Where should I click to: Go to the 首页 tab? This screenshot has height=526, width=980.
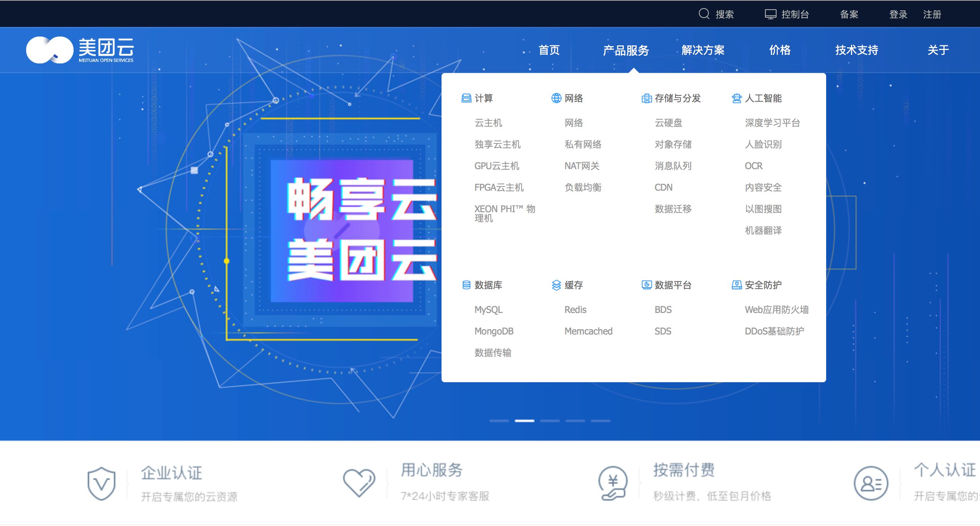(x=549, y=50)
